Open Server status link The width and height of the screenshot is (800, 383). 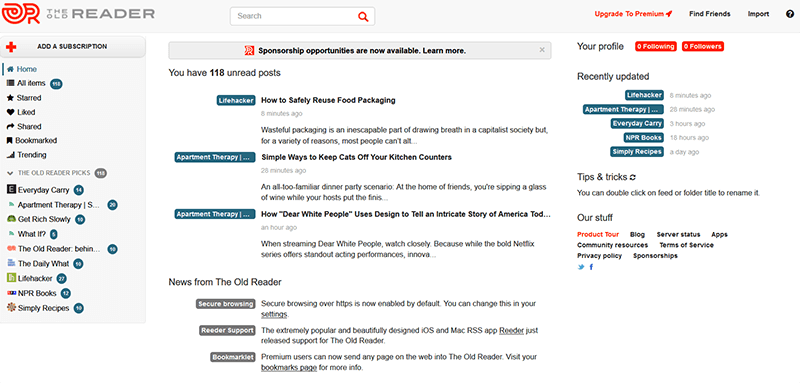[678, 235]
